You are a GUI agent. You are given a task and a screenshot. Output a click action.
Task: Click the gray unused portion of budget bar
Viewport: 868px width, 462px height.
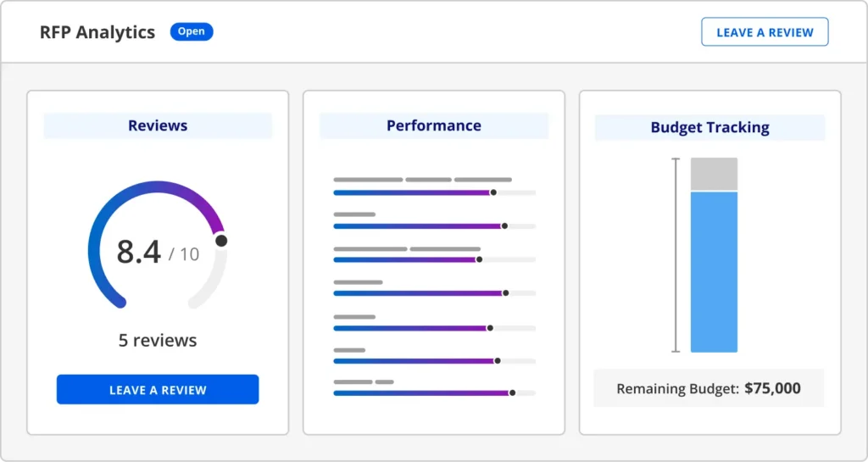coord(714,174)
